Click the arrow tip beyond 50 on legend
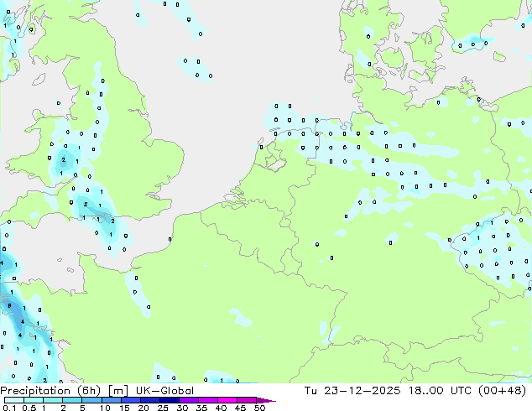Image resolution: width=532 pixels, height=411 pixels. tap(266, 400)
